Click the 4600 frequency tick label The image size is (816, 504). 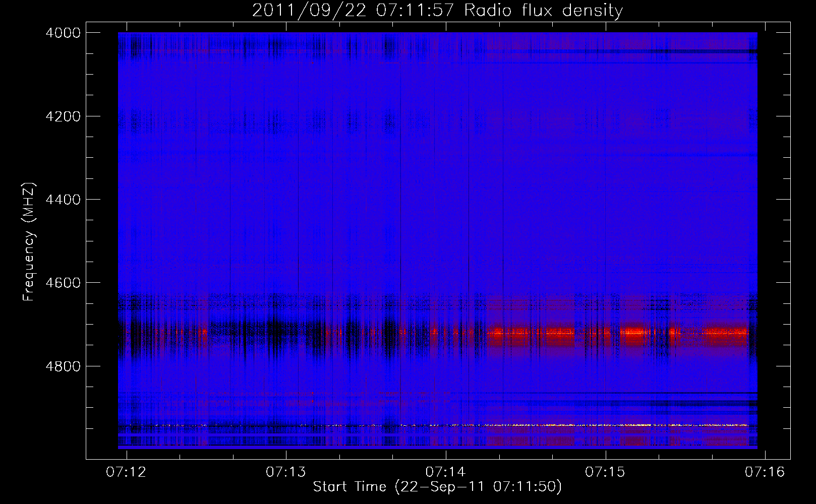(63, 283)
